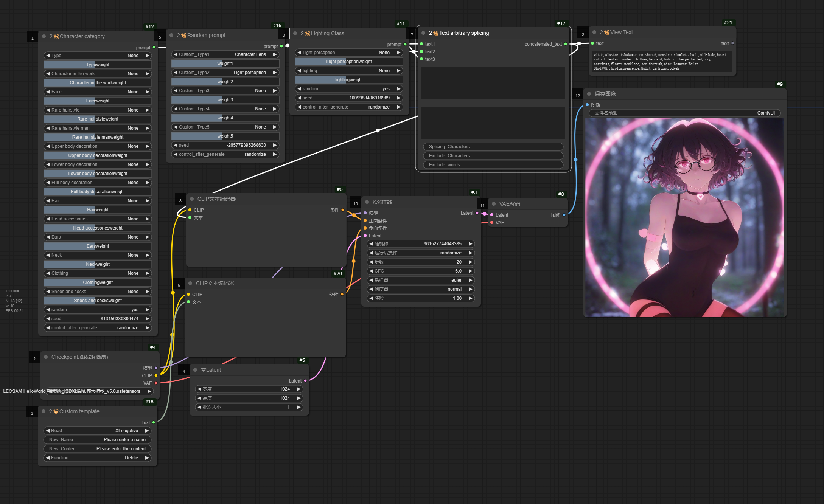This screenshot has width=824, height=504.
Task: Adjust the Typeweight slider
Action: [98, 65]
